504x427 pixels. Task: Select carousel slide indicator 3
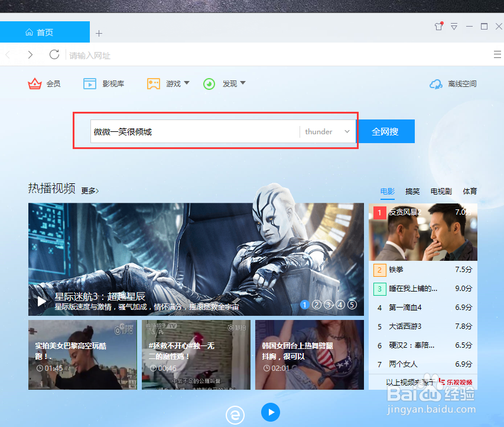pyautogui.click(x=329, y=305)
